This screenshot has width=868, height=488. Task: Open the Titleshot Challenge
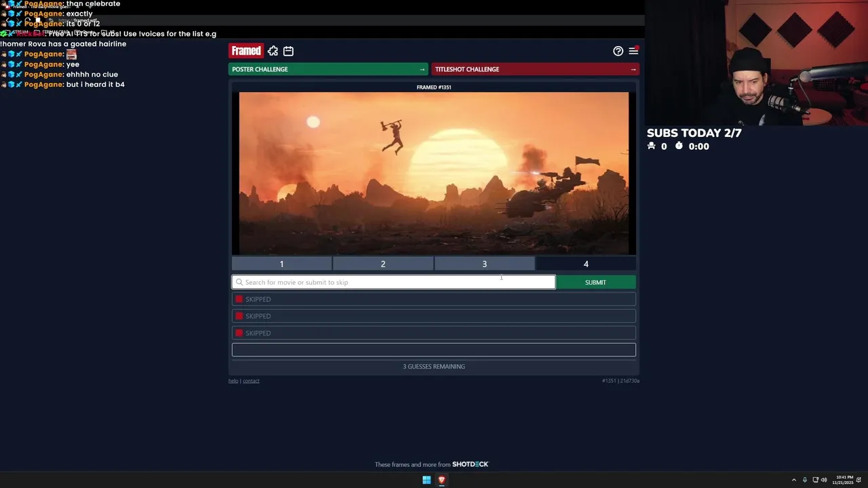tap(535, 69)
